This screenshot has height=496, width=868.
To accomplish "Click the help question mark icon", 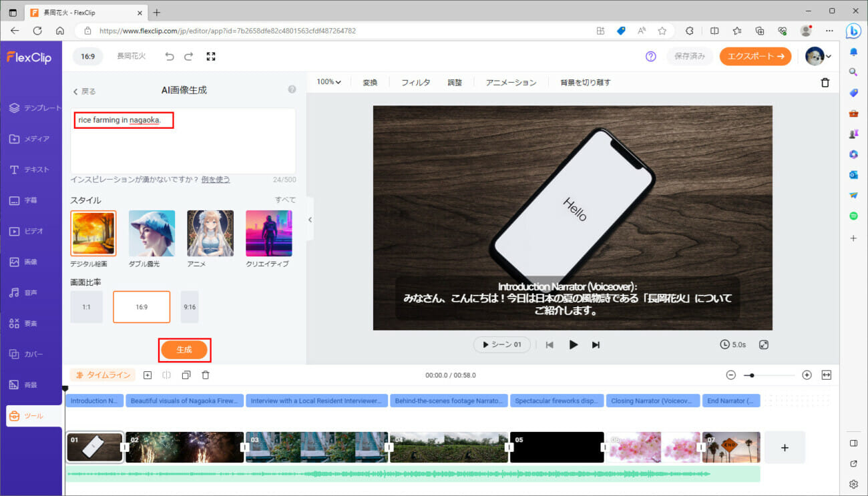I will pos(651,57).
